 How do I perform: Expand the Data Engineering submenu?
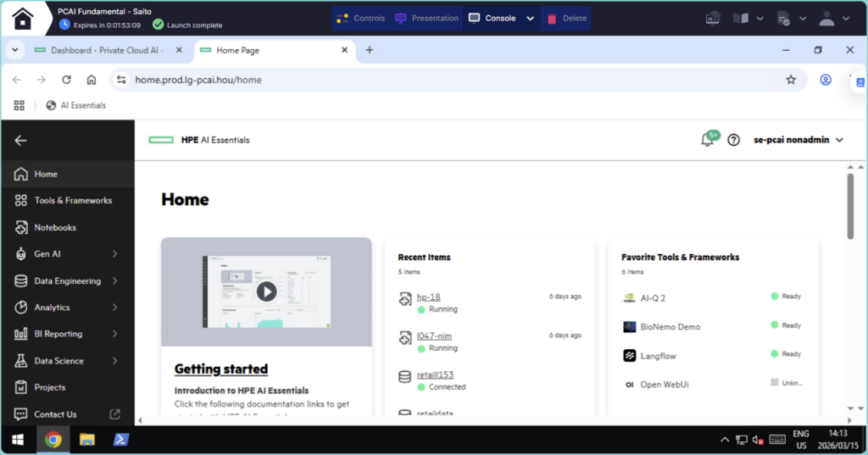pyautogui.click(x=114, y=280)
